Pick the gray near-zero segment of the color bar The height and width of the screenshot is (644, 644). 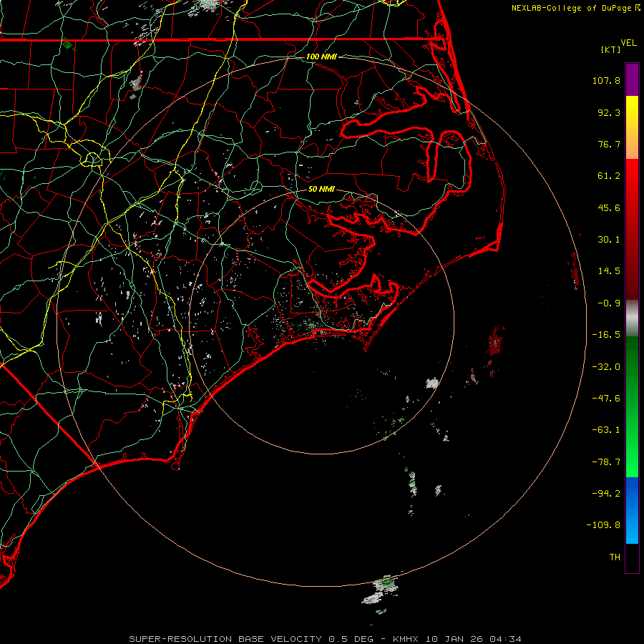[x=632, y=316]
